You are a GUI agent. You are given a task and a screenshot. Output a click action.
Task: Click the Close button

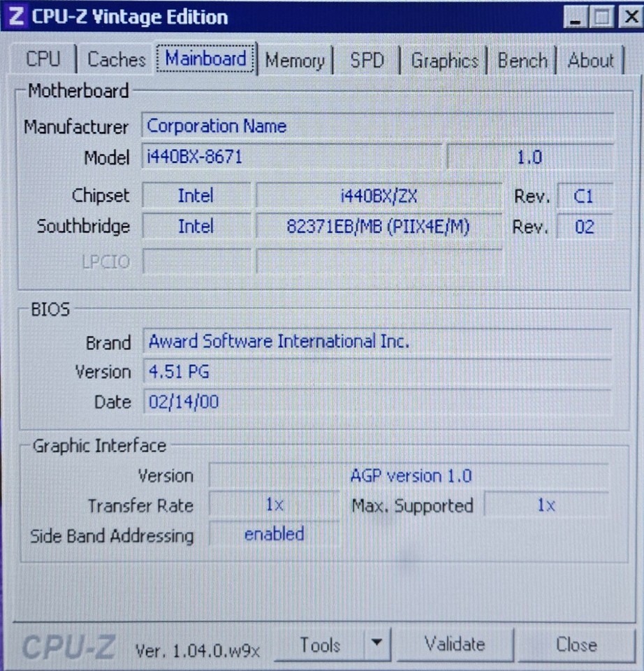click(577, 644)
